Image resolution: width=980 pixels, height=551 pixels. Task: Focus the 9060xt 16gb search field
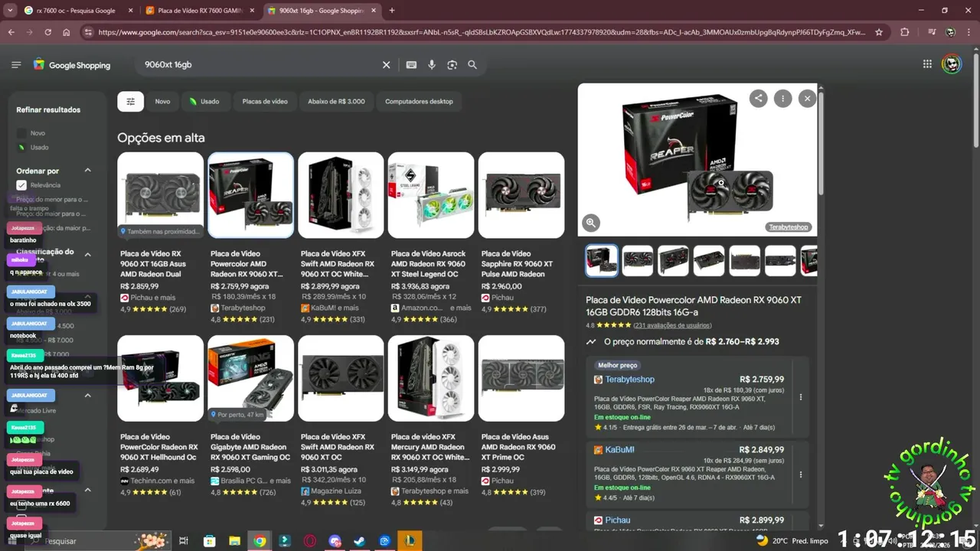pos(260,65)
